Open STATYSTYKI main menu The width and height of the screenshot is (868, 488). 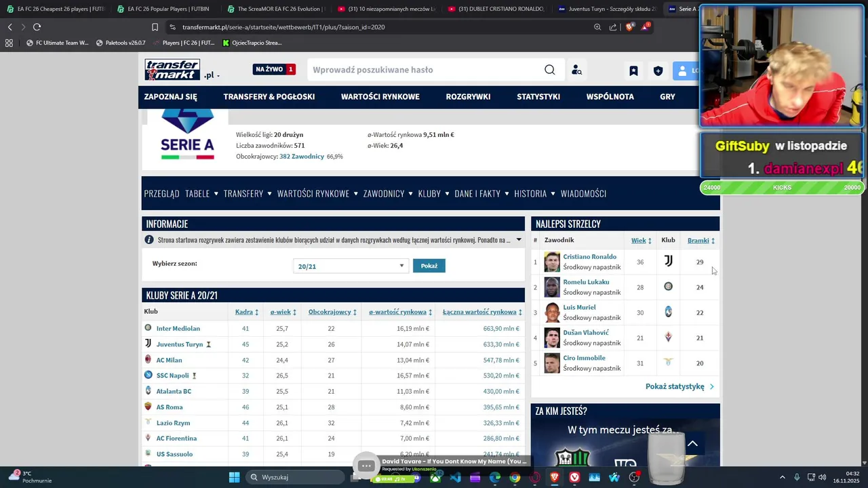tap(538, 96)
